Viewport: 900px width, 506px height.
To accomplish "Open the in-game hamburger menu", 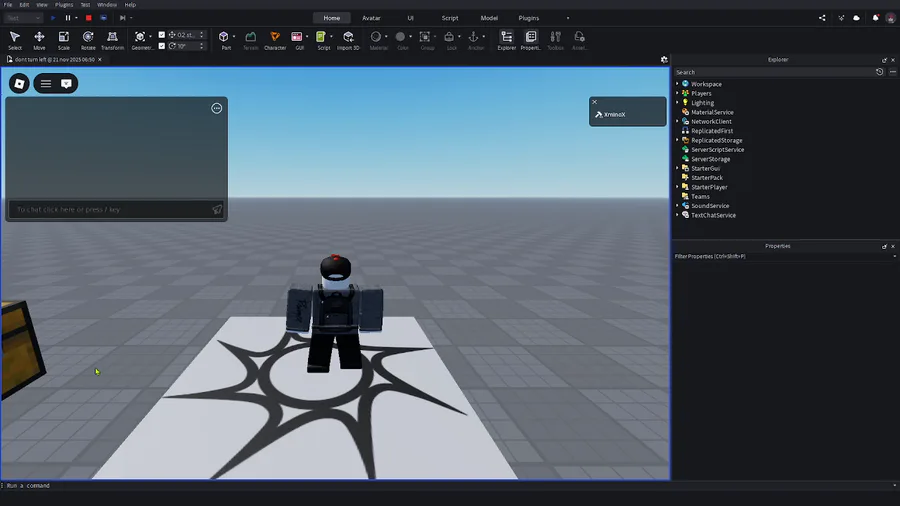I will (46, 84).
